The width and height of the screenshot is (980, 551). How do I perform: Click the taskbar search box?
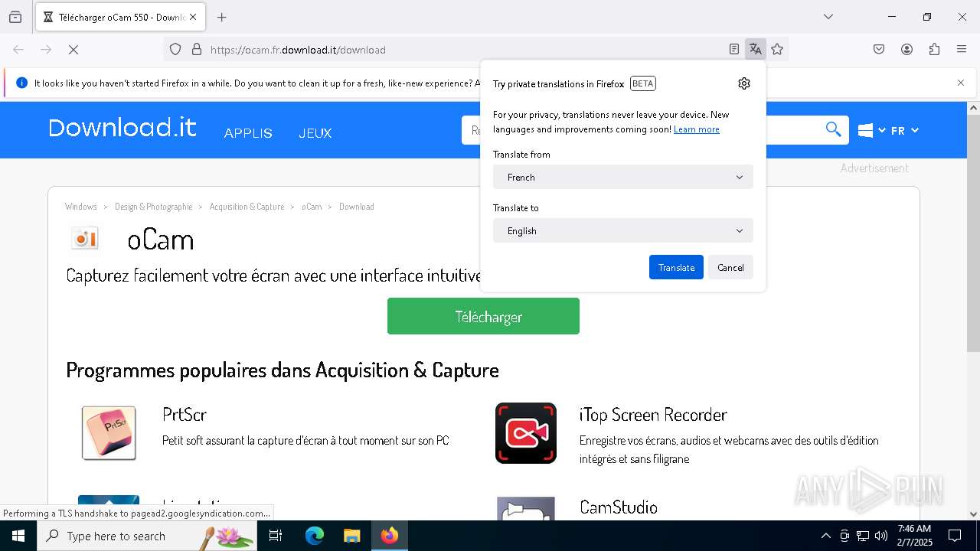pyautogui.click(x=147, y=536)
